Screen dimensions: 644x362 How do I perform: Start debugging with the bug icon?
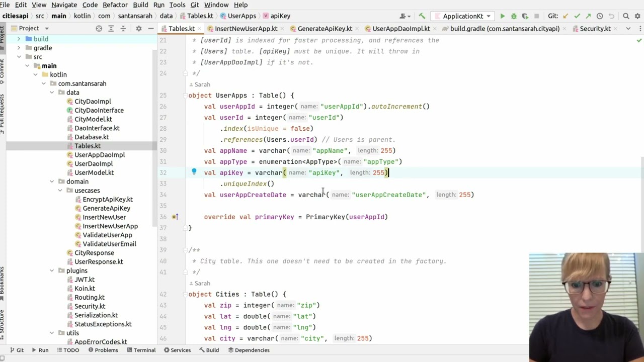(514, 16)
